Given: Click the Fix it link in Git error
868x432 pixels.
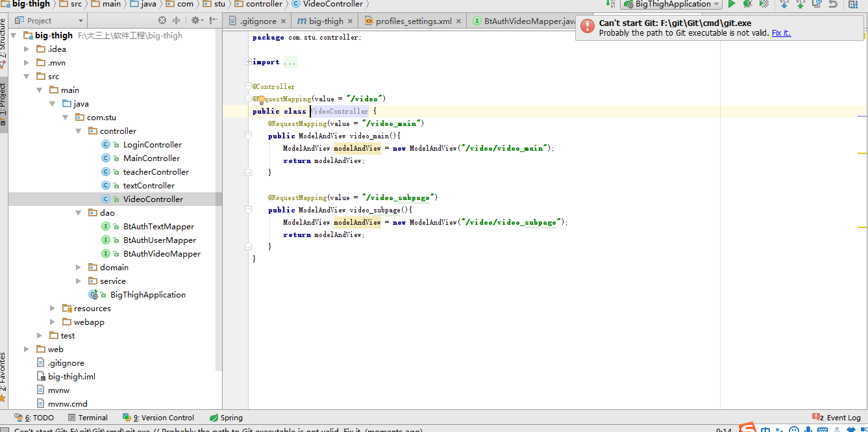Looking at the screenshot, I should (781, 33).
